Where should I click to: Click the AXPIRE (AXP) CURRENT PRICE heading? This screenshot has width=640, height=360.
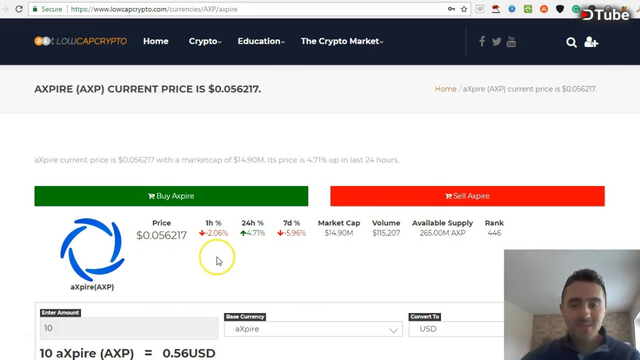[x=148, y=89]
